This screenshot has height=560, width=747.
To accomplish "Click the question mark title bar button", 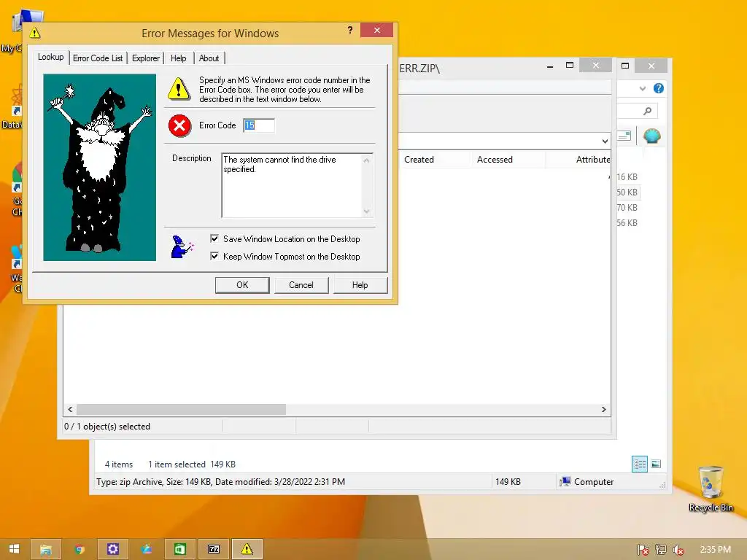I will (350, 30).
